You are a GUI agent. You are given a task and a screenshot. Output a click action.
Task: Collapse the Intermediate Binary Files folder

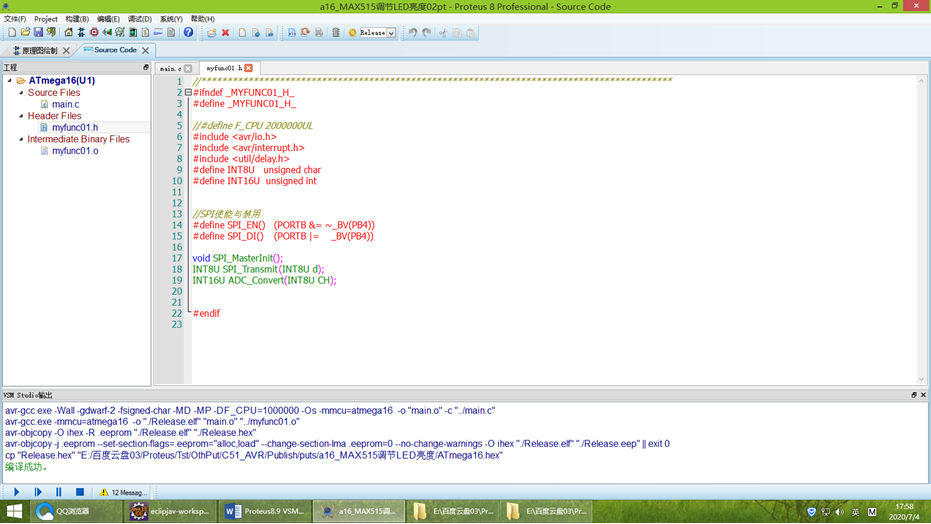tap(21, 139)
